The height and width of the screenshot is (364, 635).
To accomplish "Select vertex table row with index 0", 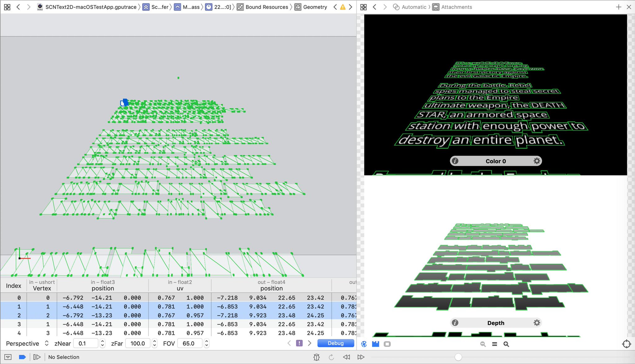I will pos(178,297).
